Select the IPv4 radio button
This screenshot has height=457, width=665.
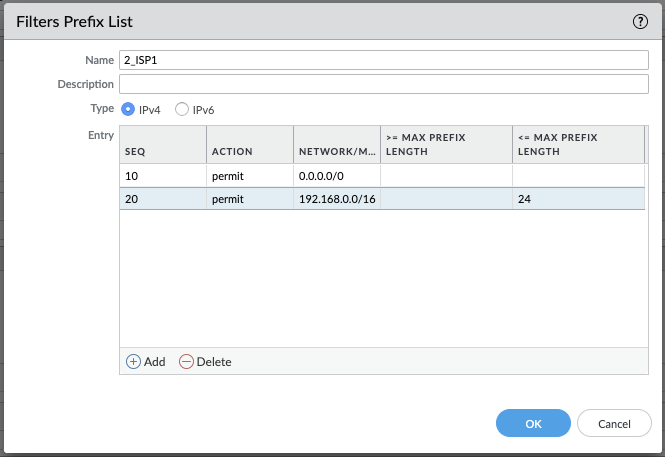[x=128, y=109]
